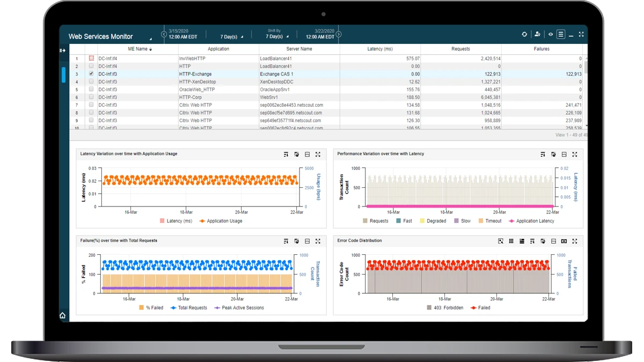Open sort icon on Latency Variation panel

tap(286, 154)
